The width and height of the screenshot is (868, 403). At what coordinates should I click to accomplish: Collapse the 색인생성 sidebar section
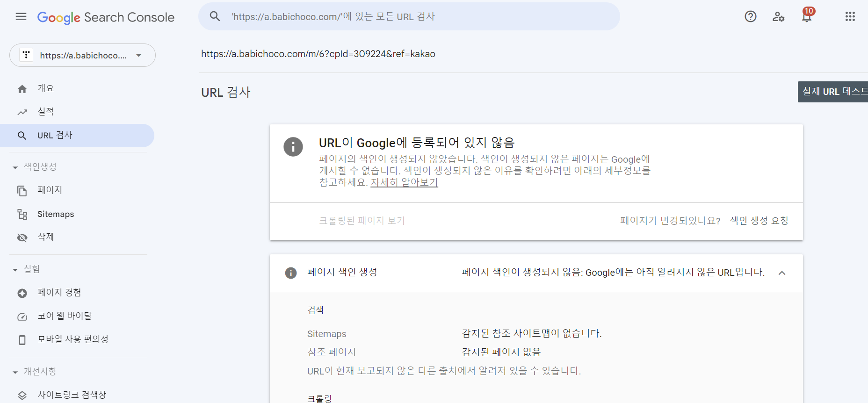tap(15, 167)
